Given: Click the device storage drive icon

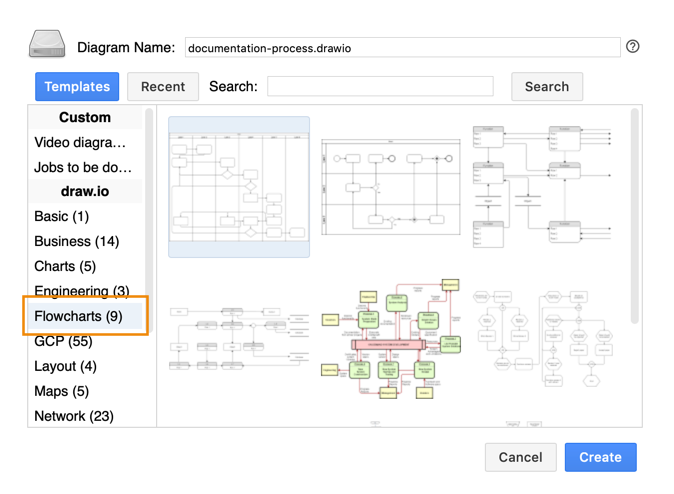Looking at the screenshot, I should tap(47, 44).
